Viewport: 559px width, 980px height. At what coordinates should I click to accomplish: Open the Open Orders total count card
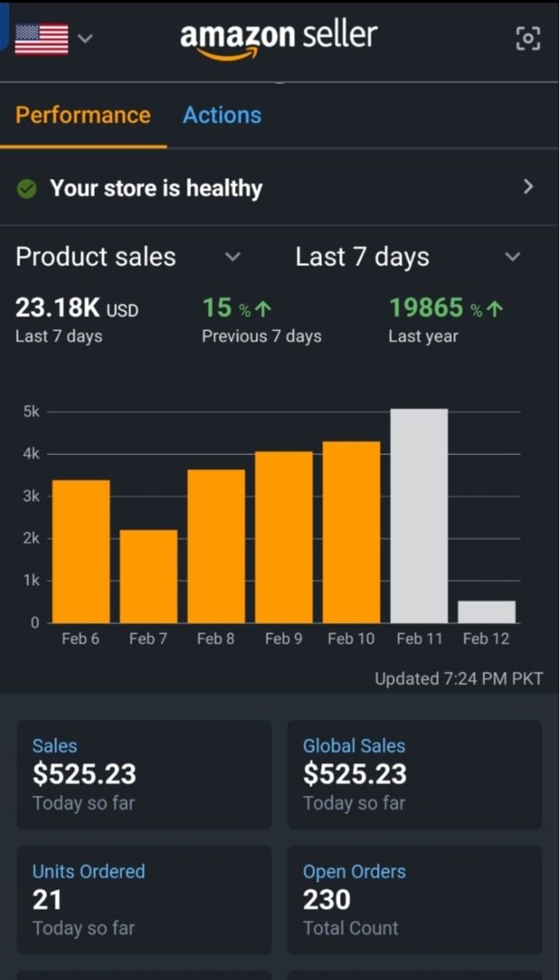pyautogui.click(x=414, y=900)
